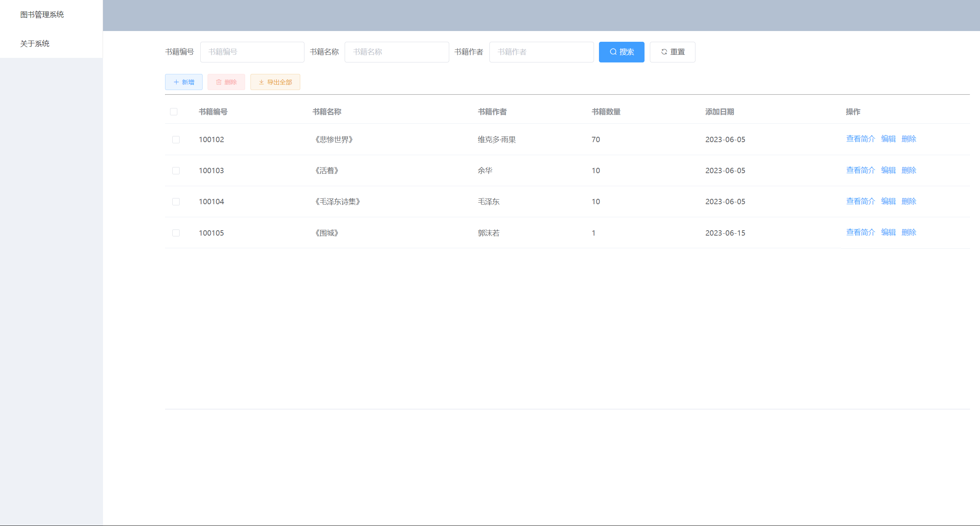
Task: Click the pink 删除 toolbar button
Action: point(226,82)
